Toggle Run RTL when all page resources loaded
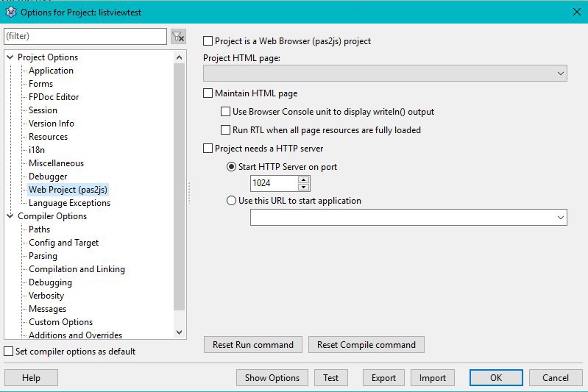The width and height of the screenshot is (588, 392). pos(225,129)
